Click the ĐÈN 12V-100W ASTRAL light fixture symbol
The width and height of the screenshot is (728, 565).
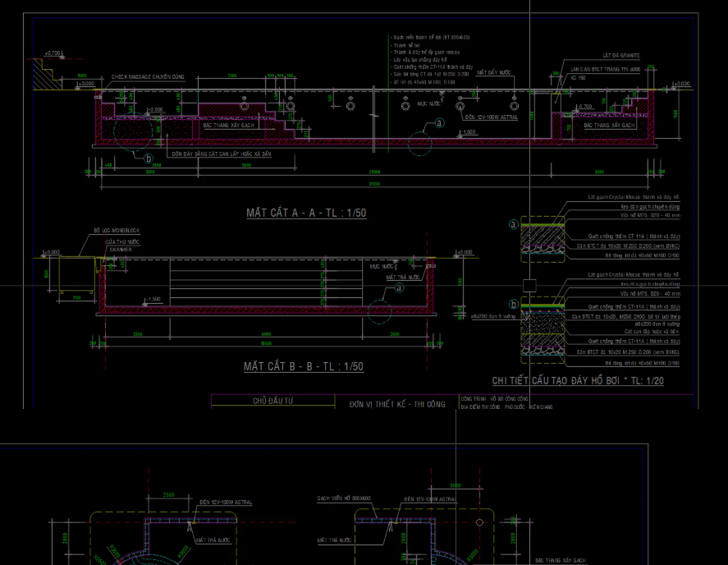[460, 105]
